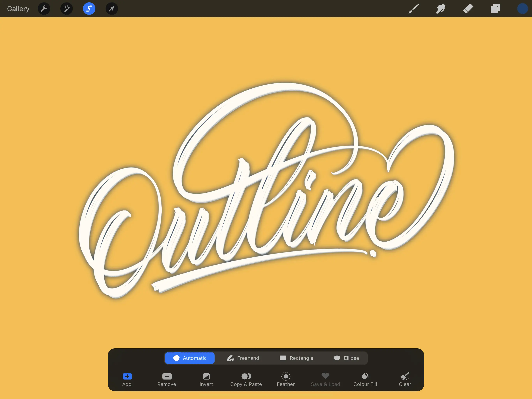Switch to Freehand selection mode
Viewport: 532px width, 399px height.
[x=243, y=358]
